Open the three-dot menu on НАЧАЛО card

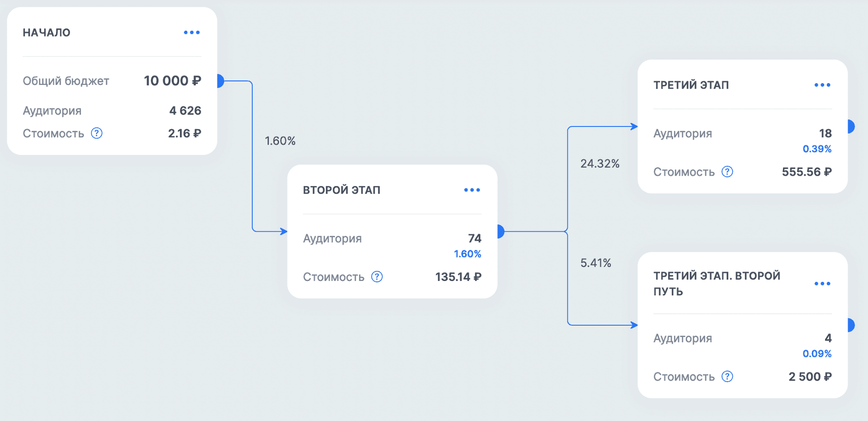[192, 33]
